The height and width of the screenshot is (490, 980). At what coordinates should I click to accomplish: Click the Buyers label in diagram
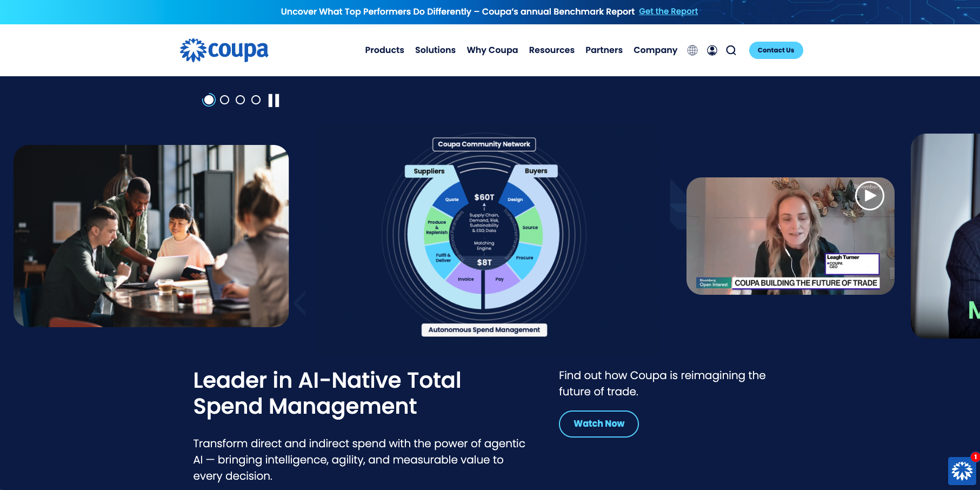tap(536, 171)
